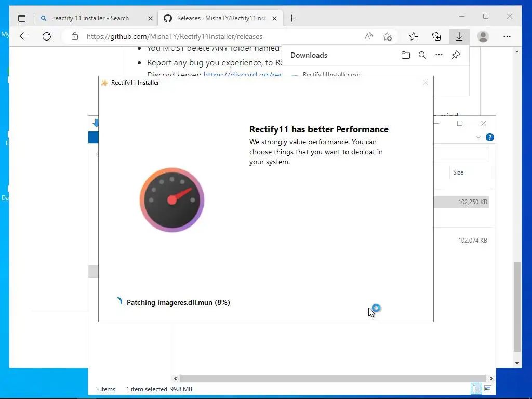Screen dimensions: 532x399
Task: Open more options in Downloads panel
Action: pos(438,55)
